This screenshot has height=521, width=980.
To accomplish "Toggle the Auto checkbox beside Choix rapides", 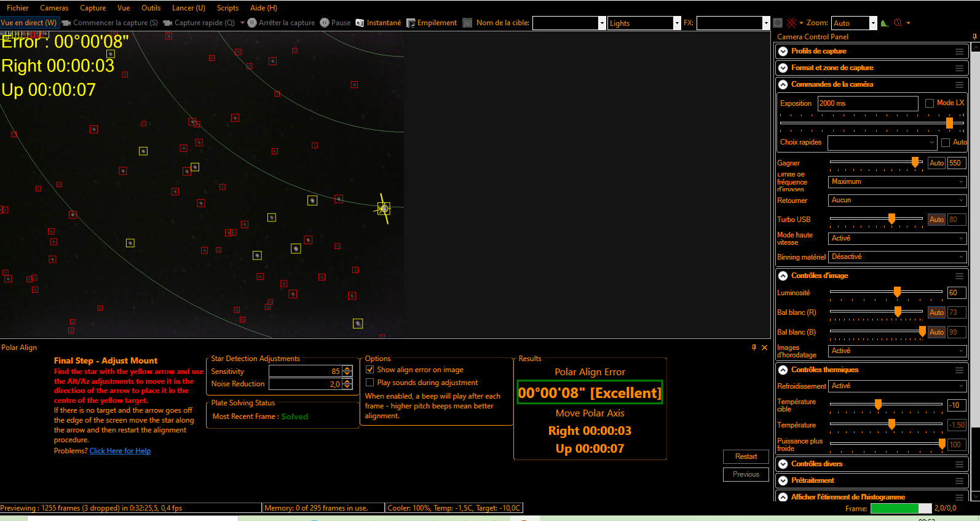I will (946, 143).
